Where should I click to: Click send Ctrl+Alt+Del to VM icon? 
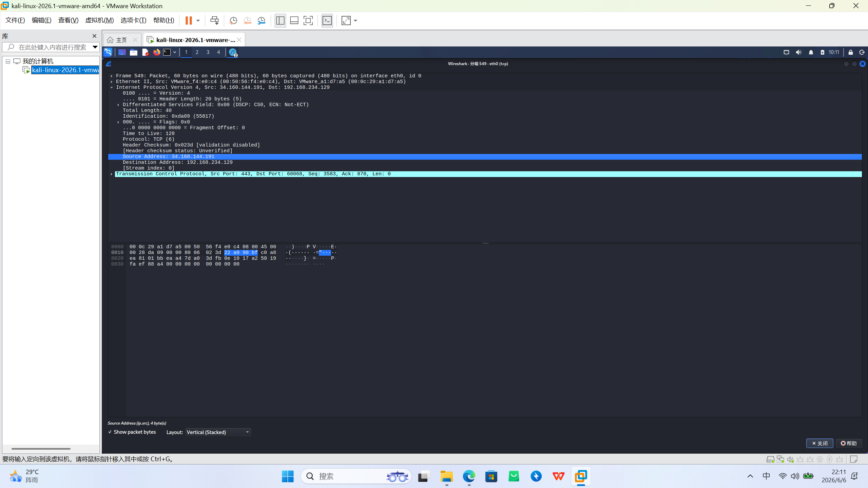(x=214, y=20)
